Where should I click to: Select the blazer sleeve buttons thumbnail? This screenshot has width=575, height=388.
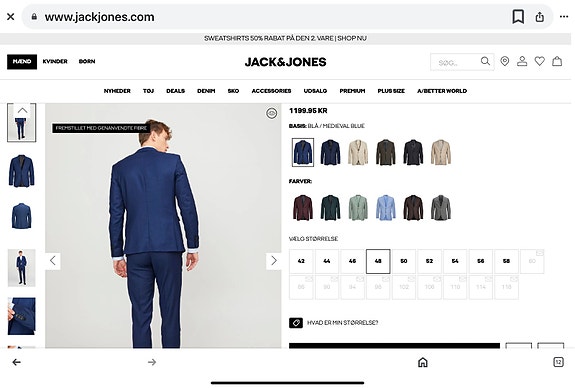tap(22, 316)
